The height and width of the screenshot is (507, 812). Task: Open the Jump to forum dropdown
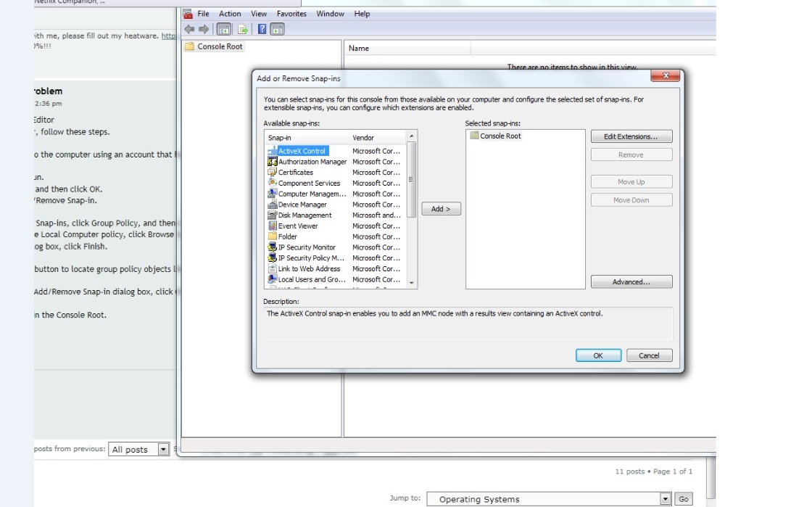pos(666,499)
